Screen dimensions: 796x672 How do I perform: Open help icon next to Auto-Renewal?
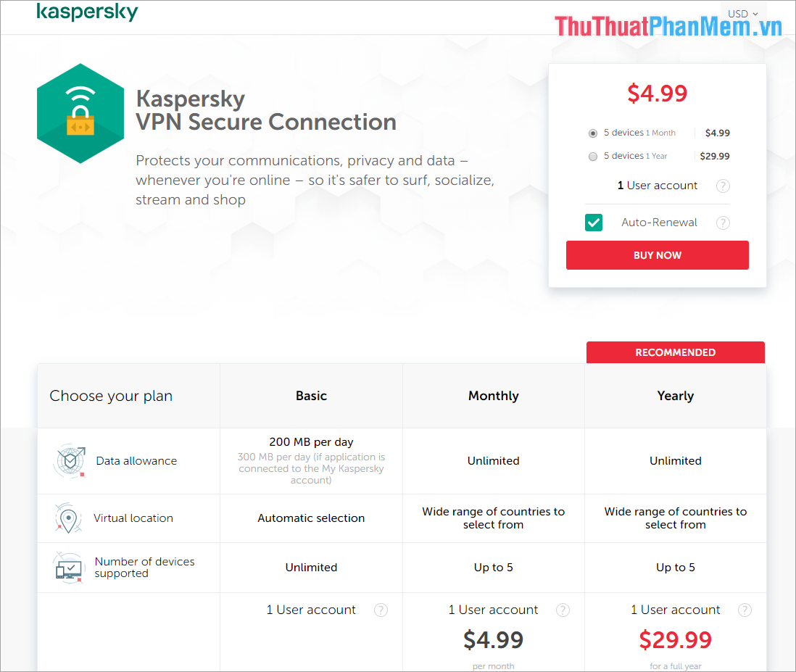[723, 223]
